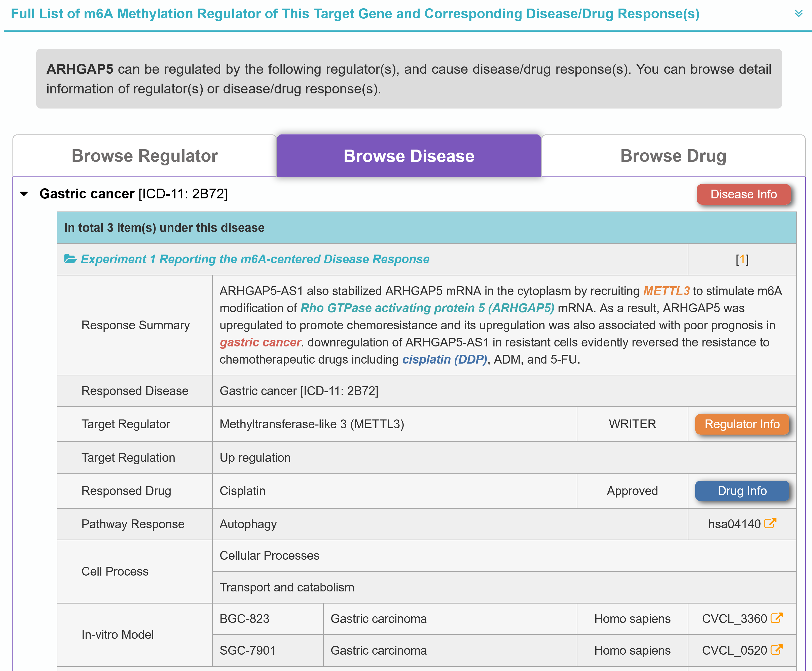The width and height of the screenshot is (812, 671).
Task: Collapse the Gastric cancer disease triangle
Action: coord(24,194)
